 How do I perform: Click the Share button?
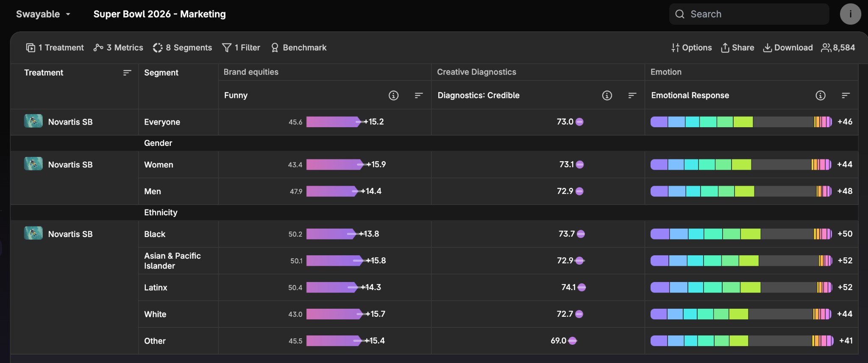[x=737, y=47]
